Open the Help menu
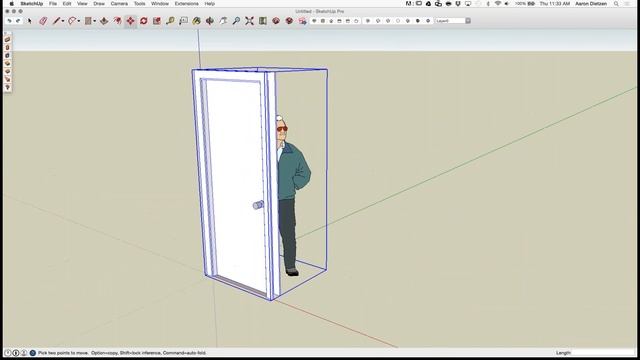The height and width of the screenshot is (360, 640). (210, 4)
